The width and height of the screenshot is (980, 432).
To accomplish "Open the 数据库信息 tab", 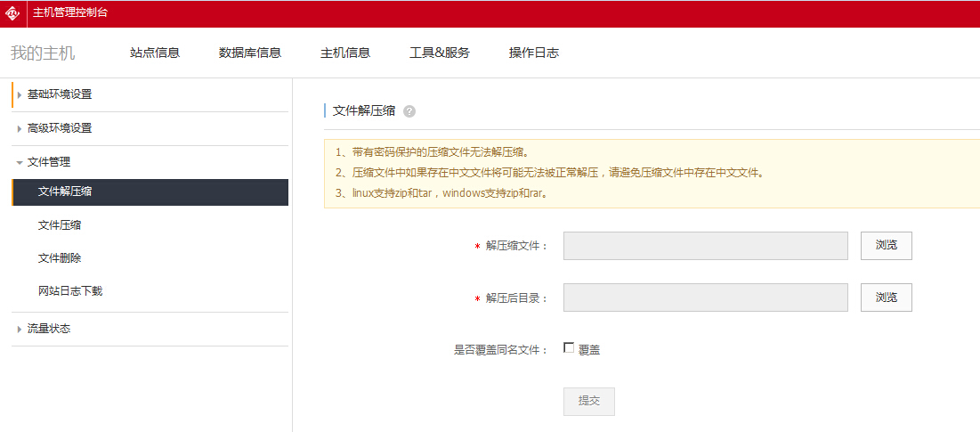I will [250, 53].
